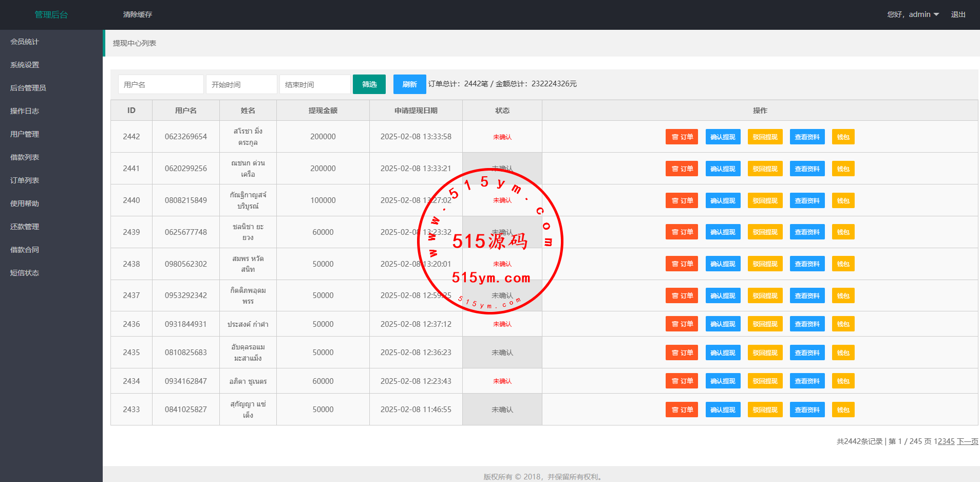Go to next page via 下一页
This screenshot has width=980, height=482.
pyautogui.click(x=967, y=441)
